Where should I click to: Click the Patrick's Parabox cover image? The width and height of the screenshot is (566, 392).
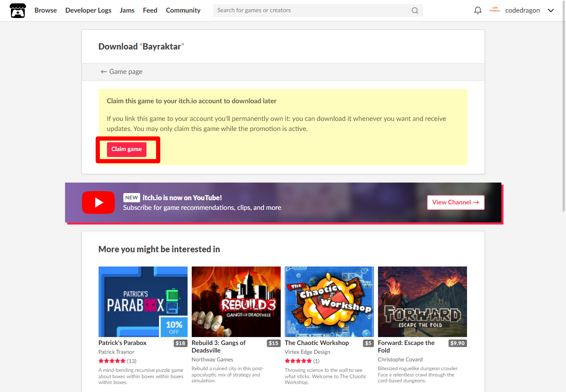tap(143, 302)
